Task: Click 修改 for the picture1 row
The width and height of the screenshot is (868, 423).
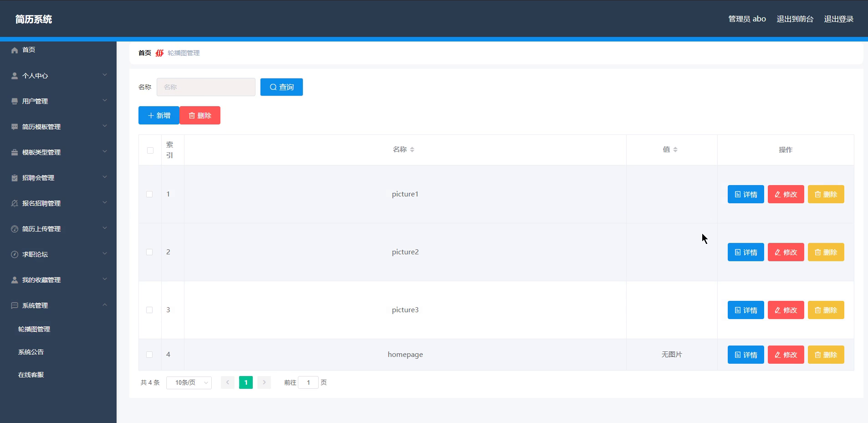Action: (x=786, y=194)
